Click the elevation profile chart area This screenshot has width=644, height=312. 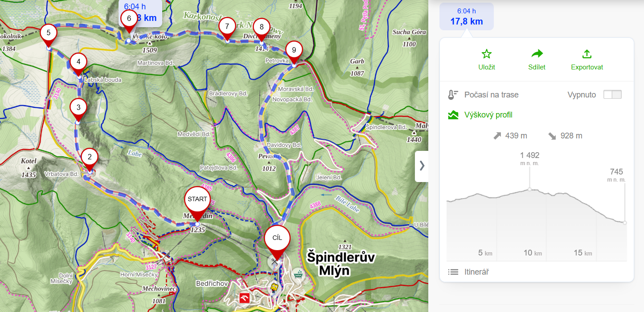tap(537, 225)
